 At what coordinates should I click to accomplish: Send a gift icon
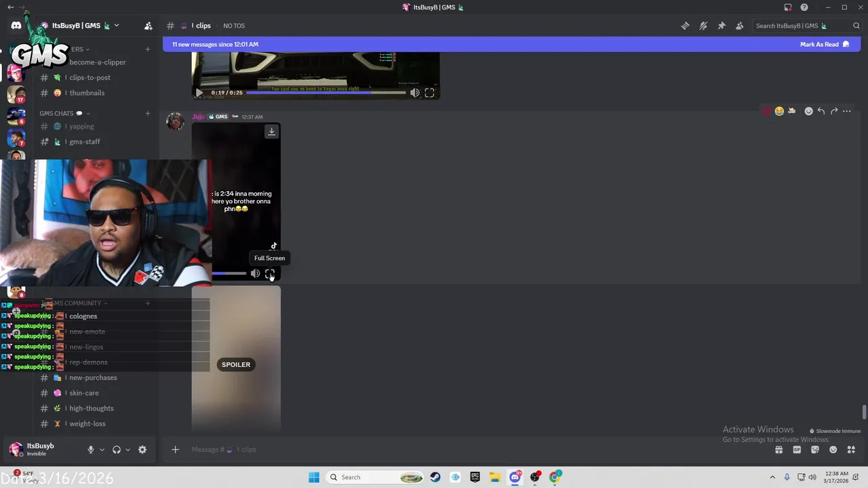[779, 449]
